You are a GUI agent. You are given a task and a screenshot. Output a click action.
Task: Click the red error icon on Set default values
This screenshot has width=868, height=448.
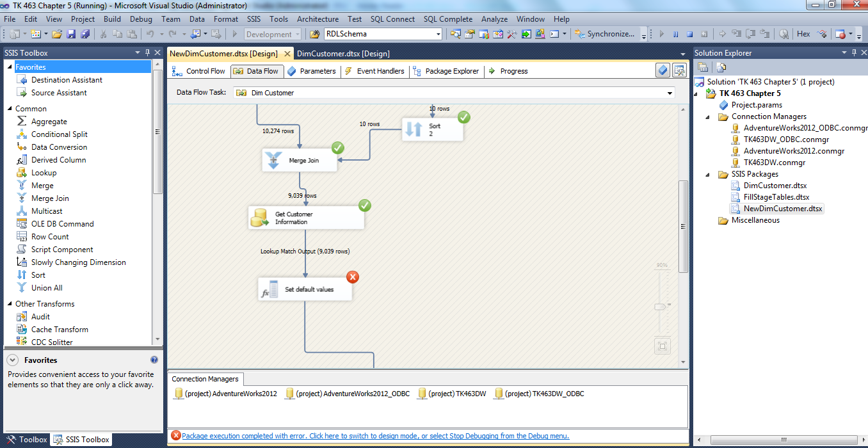click(353, 276)
